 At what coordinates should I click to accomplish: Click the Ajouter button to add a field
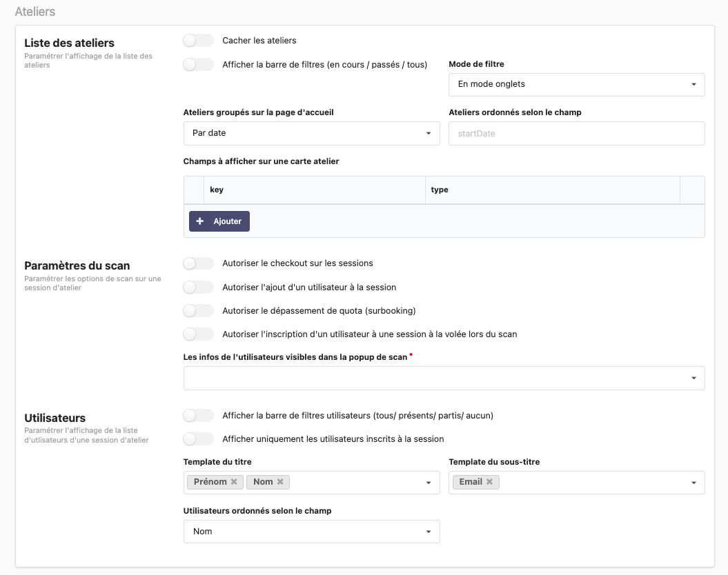(219, 221)
